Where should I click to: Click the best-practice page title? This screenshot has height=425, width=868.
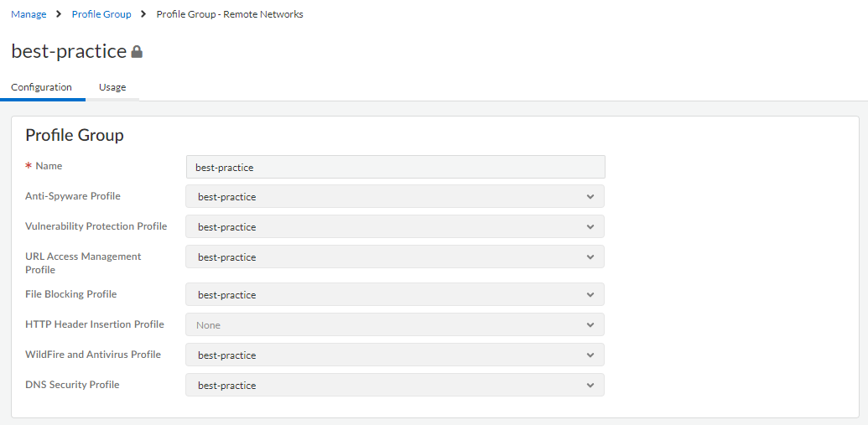pyautogui.click(x=69, y=51)
